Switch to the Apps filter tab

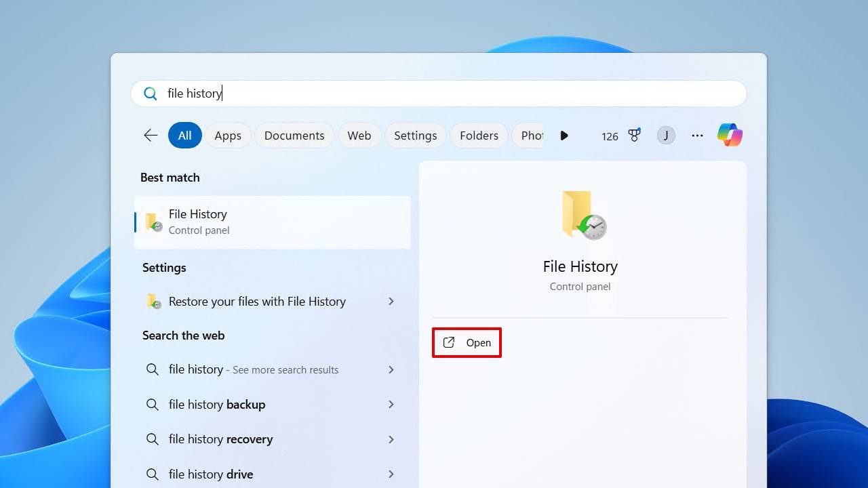click(228, 135)
